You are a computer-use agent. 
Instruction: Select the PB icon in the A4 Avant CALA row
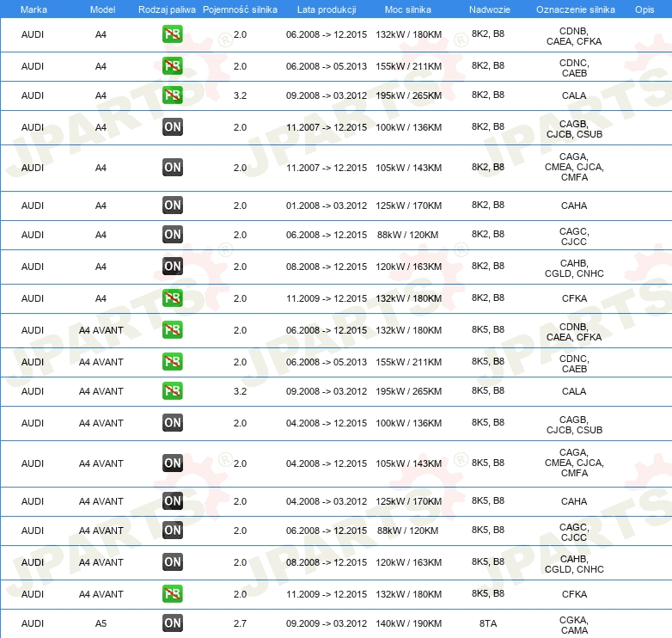[x=173, y=391]
